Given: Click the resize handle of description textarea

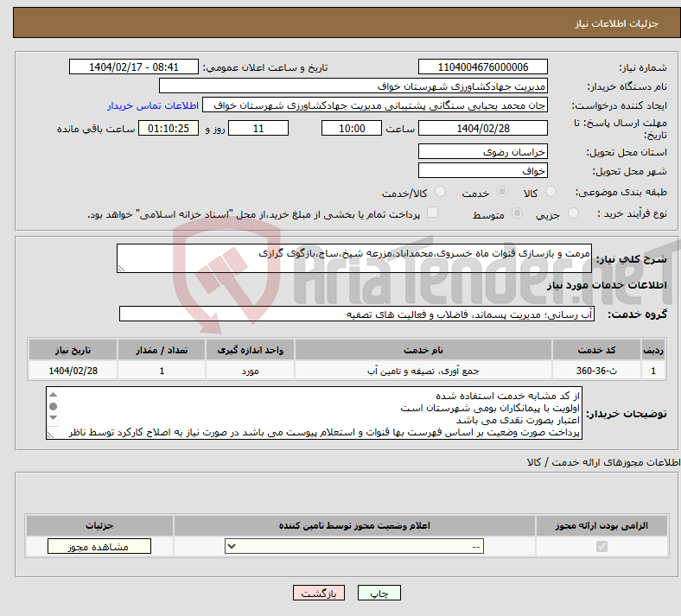Looking at the screenshot, I should click(121, 269).
